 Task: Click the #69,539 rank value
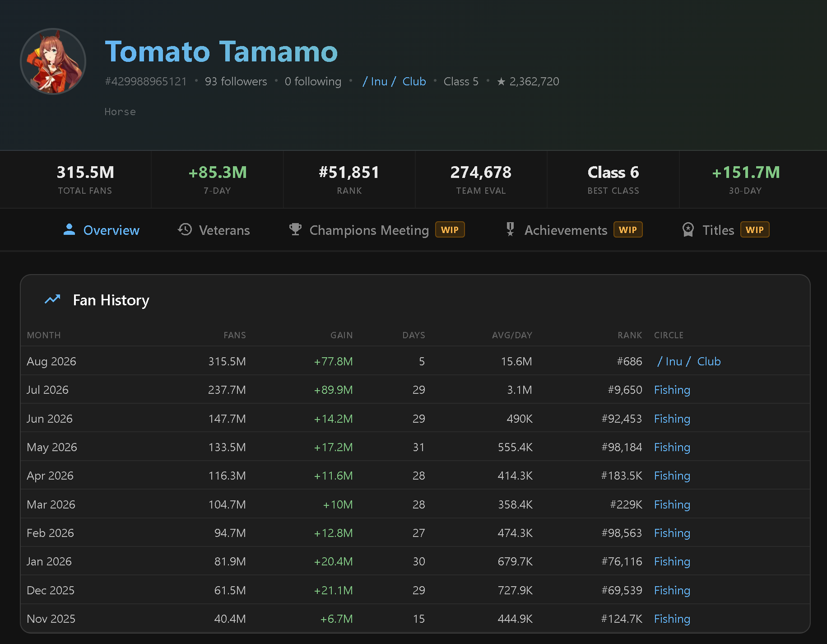click(622, 590)
